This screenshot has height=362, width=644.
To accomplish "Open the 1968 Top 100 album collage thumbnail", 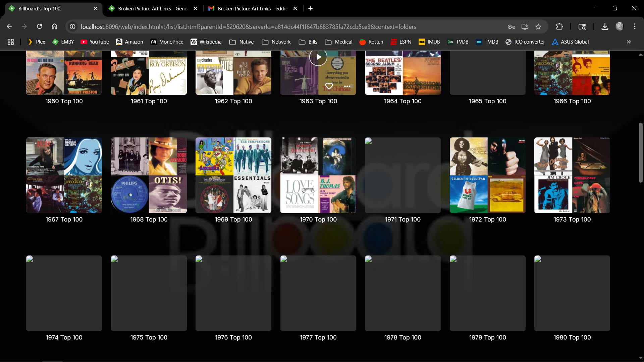I will [x=149, y=175].
